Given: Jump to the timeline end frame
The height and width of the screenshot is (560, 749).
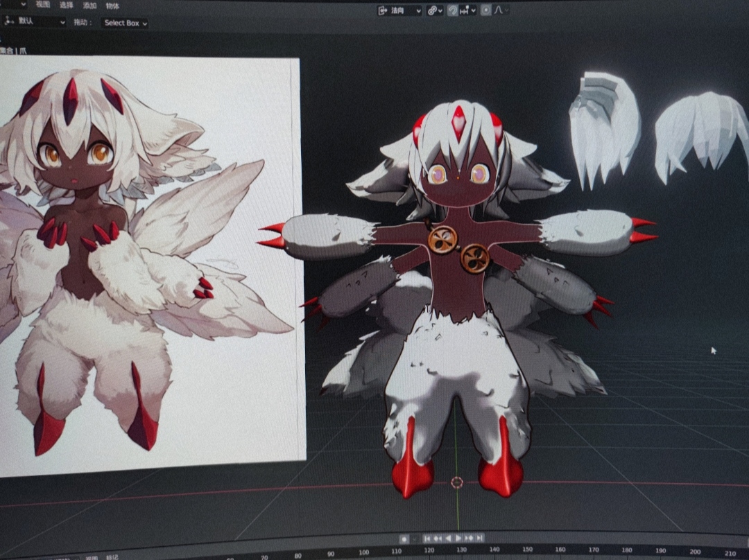Looking at the screenshot, I should 480,538.
